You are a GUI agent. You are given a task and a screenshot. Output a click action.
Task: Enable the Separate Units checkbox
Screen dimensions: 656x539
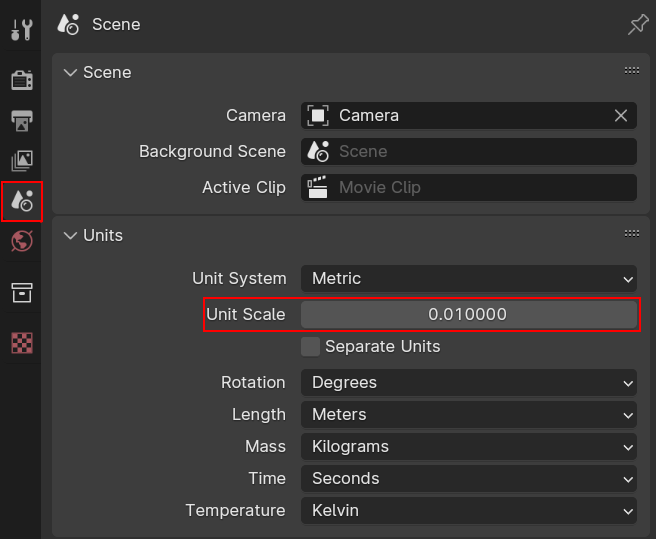tap(310, 347)
